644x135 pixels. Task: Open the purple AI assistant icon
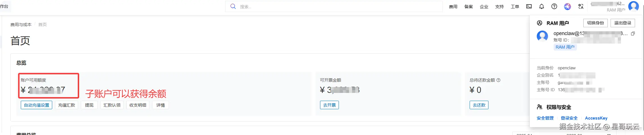tap(567, 6)
